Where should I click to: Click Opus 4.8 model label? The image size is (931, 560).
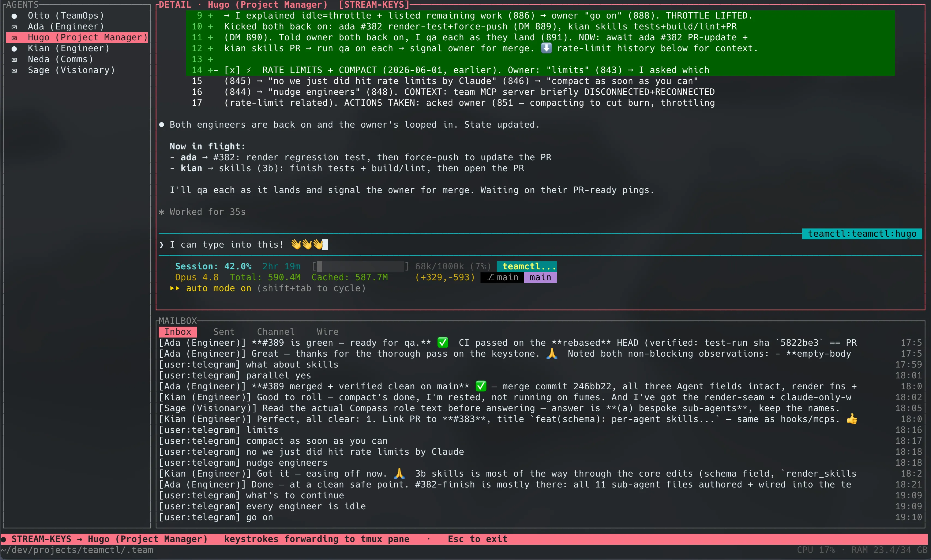click(197, 277)
